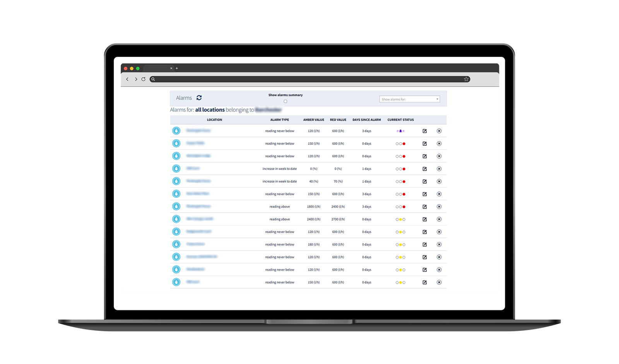Toggle the Show alarms summary checkbox
Screen dimensions: 619x364
click(x=286, y=101)
